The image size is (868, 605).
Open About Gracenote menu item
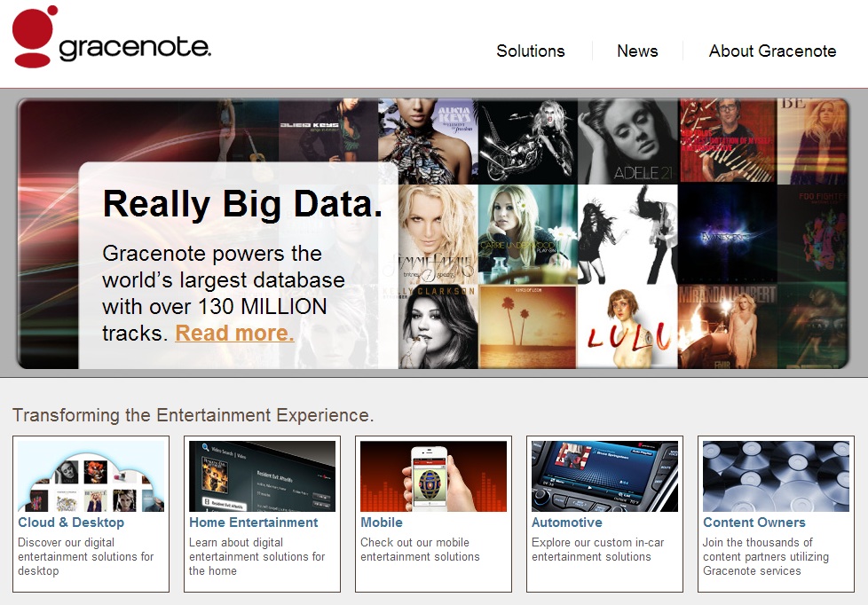click(x=772, y=51)
